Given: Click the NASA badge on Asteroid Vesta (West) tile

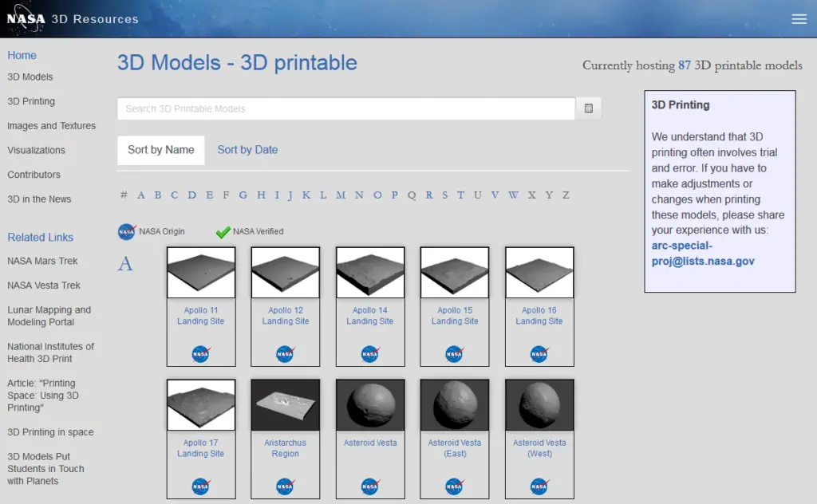Looking at the screenshot, I should [539, 486].
